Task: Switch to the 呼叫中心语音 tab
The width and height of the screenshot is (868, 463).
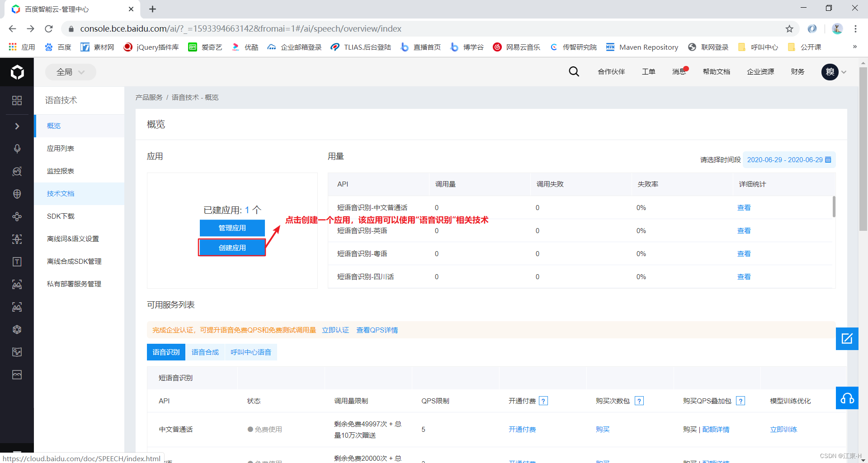Action: coord(251,352)
